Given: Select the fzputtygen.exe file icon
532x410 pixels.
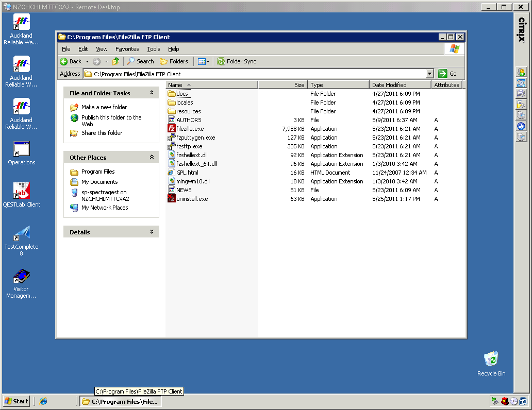Looking at the screenshot, I should coord(172,138).
